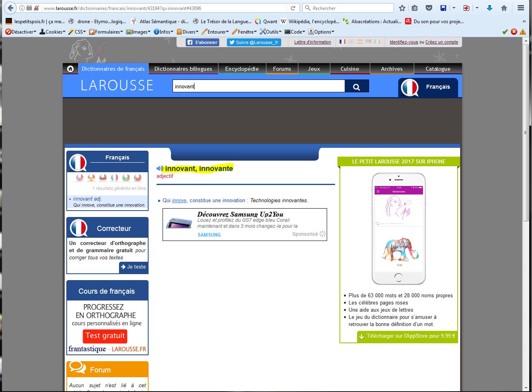This screenshot has height=392, width=532.
Task: Click the French flag in top bar
Action: pos(342,42)
